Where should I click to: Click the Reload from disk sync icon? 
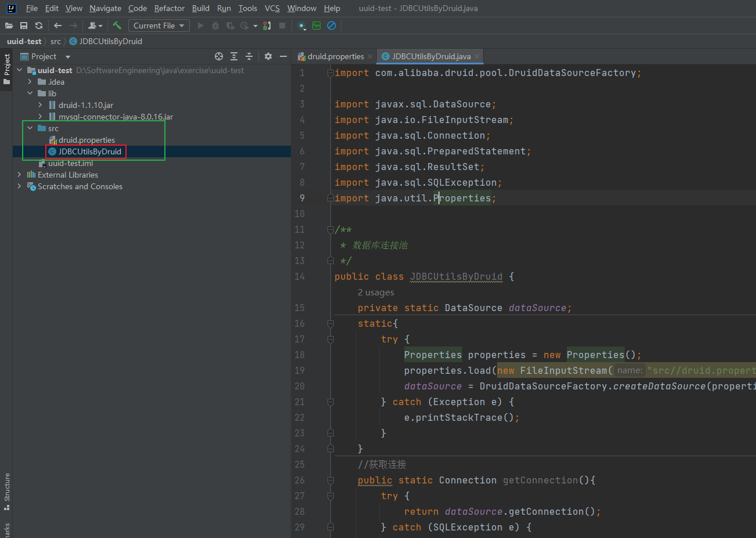pos(39,26)
